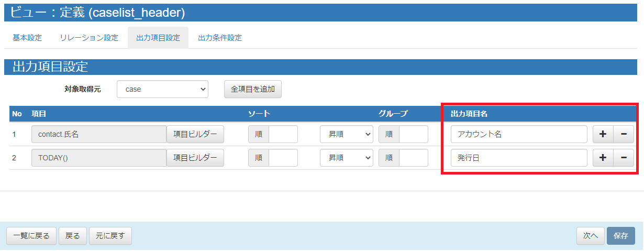Screen dimensions: 644x251
Task: Add a row after the アカウント名 row
Action: (603, 134)
